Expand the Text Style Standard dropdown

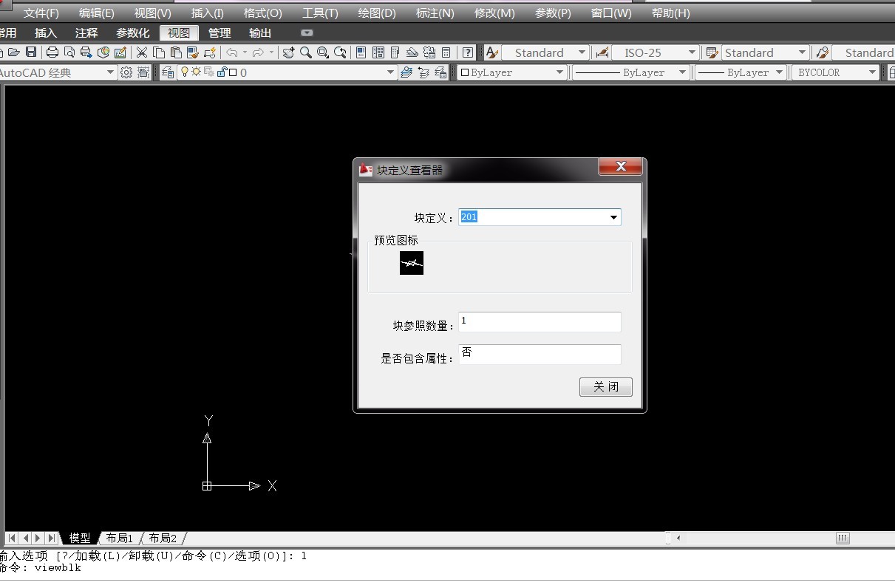pos(582,52)
